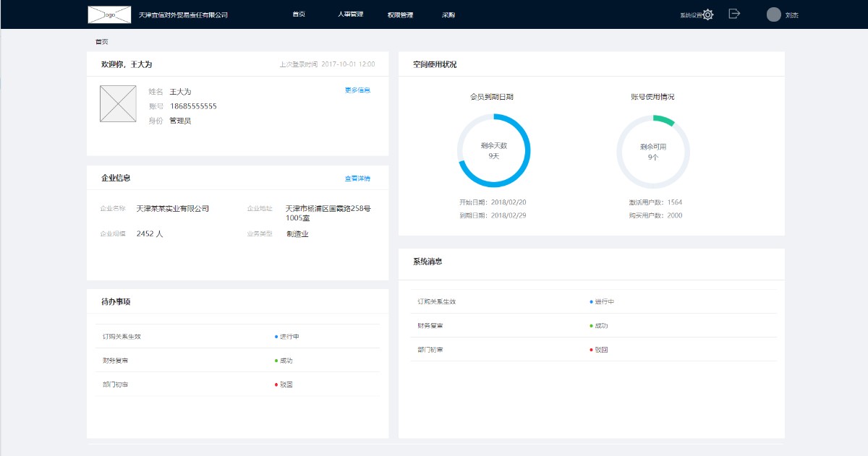Open 订购关系生效 message in 系统消息
The width and height of the screenshot is (868, 456).
pos(436,301)
